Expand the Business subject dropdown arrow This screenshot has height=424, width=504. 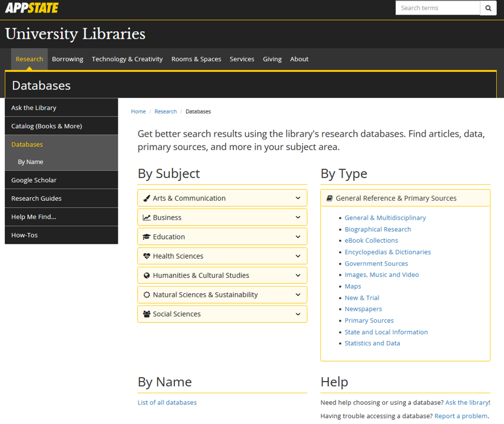(x=298, y=218)
